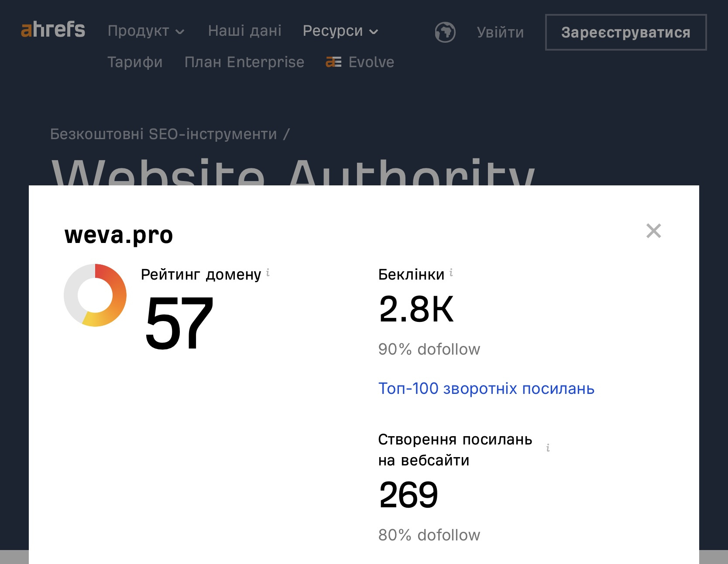Expand the Продукт dropdown menu
This screenshot has width=728, height=564.
(146, 31)
